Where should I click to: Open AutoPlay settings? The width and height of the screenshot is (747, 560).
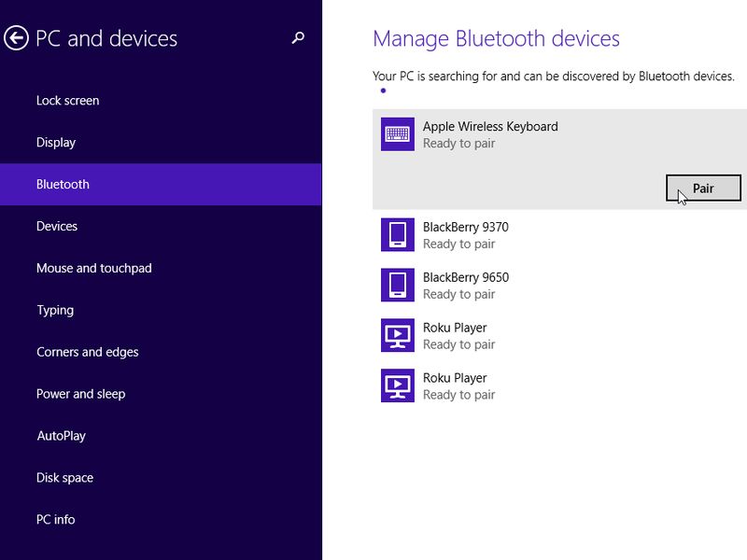click(x=161, y=436)
